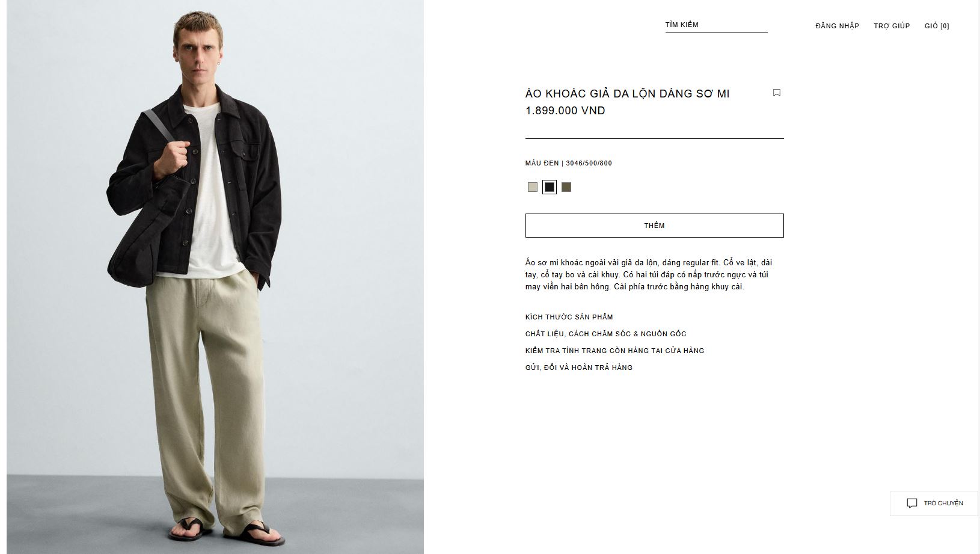Click the model product photo

[215, 277]
